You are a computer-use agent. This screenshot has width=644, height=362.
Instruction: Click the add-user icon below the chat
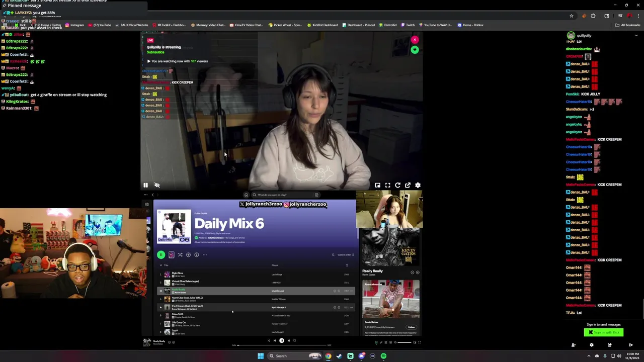click(573, 345)
